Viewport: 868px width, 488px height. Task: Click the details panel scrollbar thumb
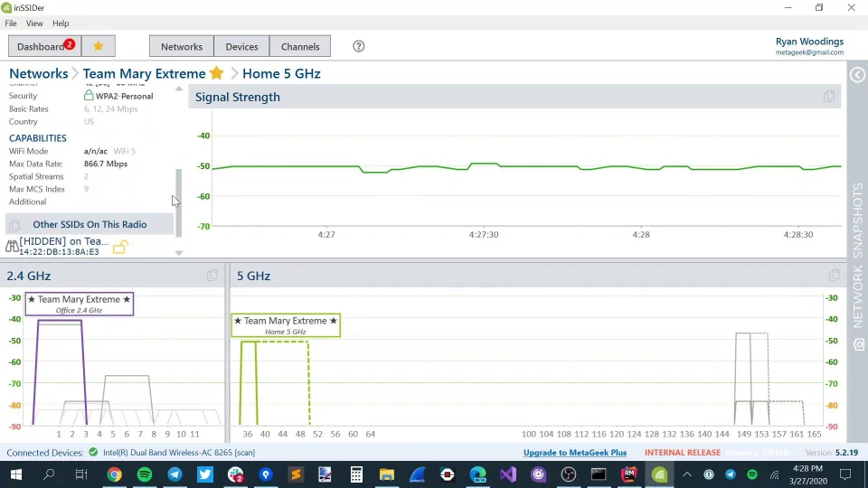(179, 203)
